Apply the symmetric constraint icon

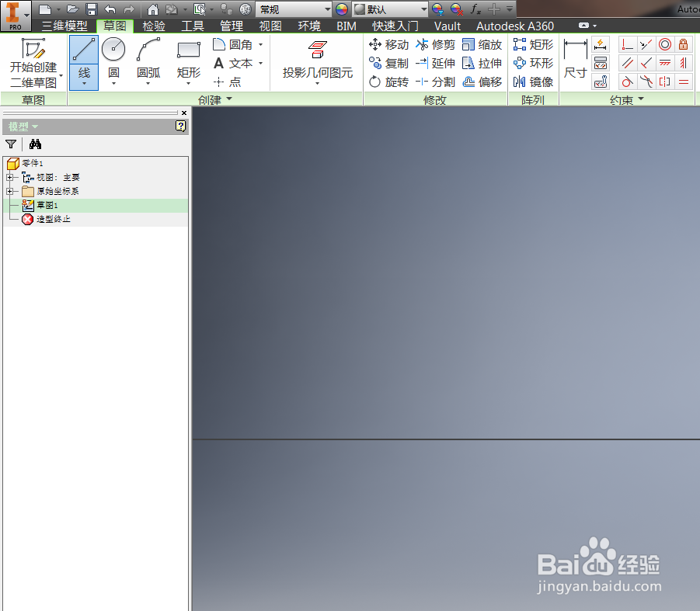tap(665, 82)
